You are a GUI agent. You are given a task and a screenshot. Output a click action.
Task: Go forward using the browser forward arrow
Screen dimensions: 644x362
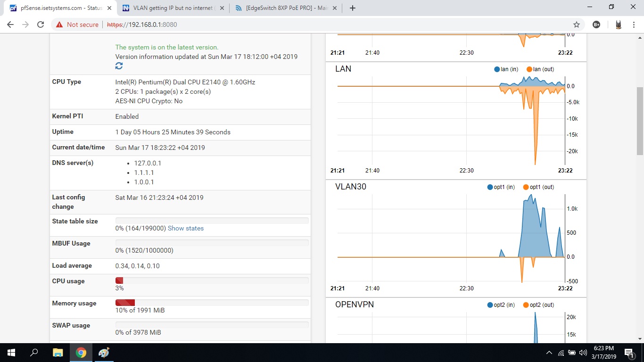[x=25, y=25]
